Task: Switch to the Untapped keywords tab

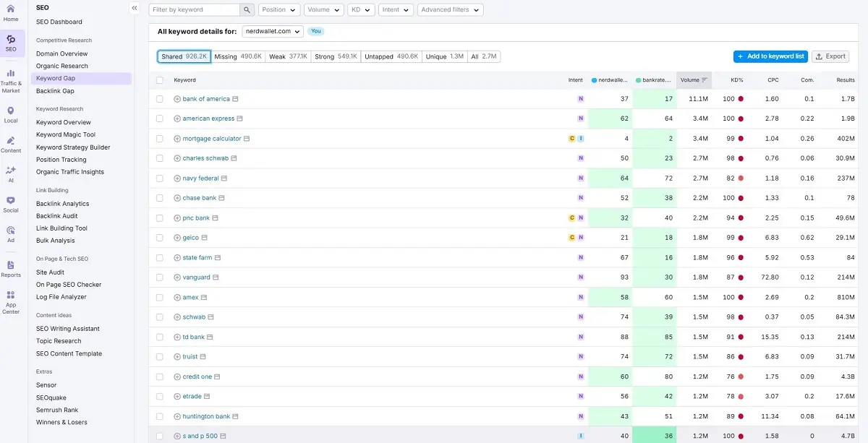Action: coord(391,56)
